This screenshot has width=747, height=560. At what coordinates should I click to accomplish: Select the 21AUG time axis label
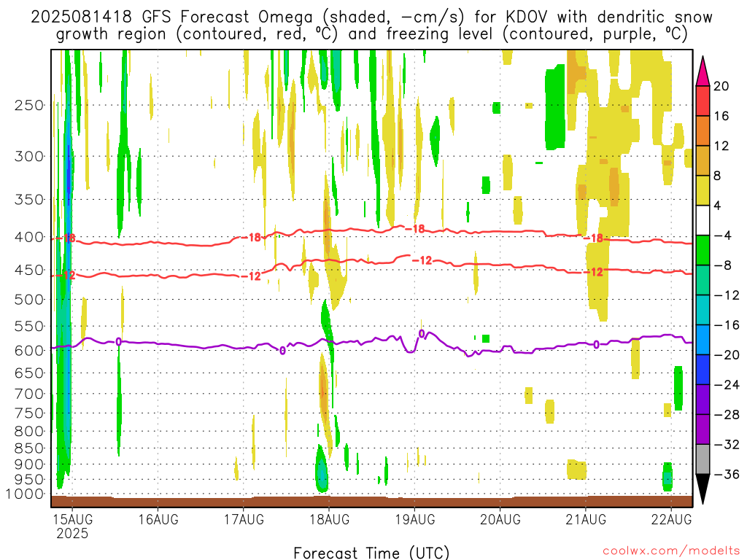tap(586, 519)
